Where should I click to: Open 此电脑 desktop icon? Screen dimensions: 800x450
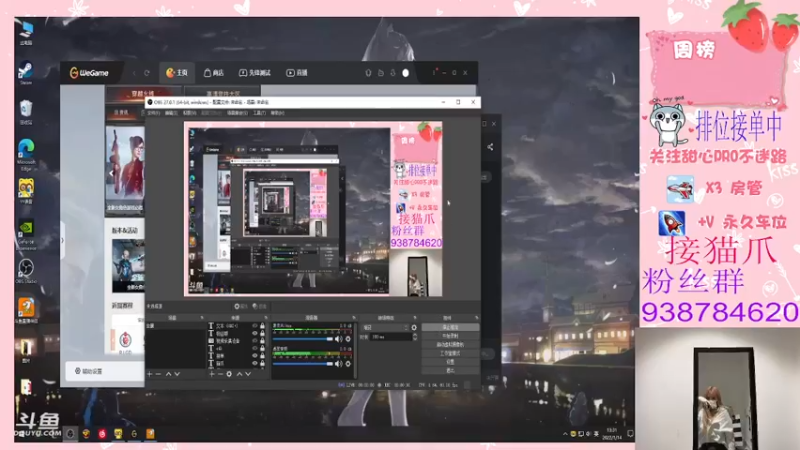[x=26, y=32]
